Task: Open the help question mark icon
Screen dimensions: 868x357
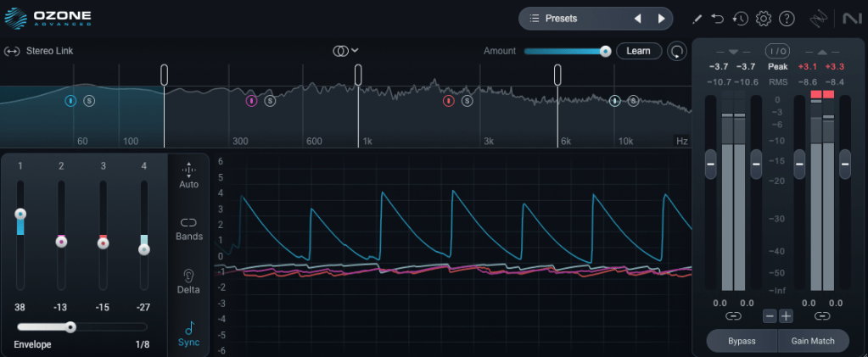Action: point(787,18)
